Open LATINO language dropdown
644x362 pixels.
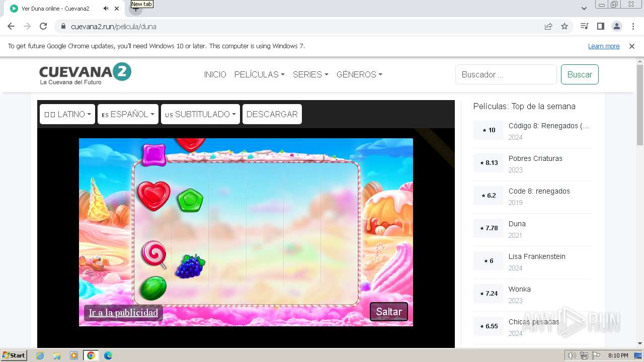pyautogui.click(x=67, y=114)
